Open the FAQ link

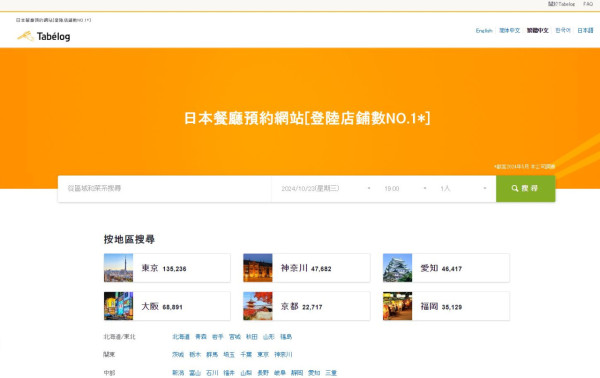click(588, 4)
